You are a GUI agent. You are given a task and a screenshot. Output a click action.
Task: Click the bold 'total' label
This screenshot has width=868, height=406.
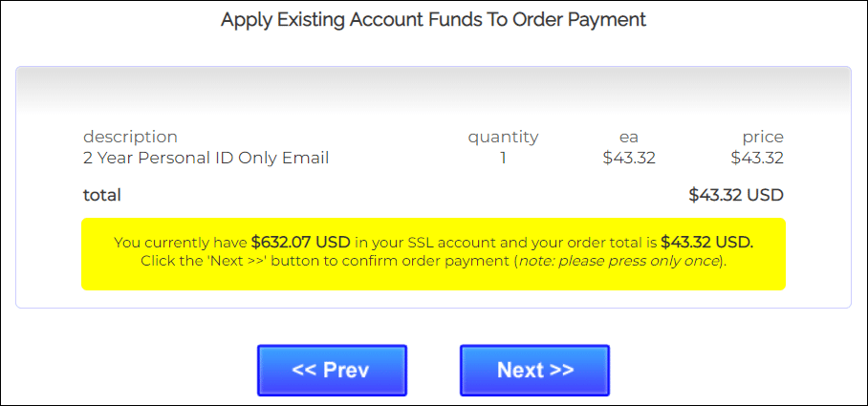(102, 195)
